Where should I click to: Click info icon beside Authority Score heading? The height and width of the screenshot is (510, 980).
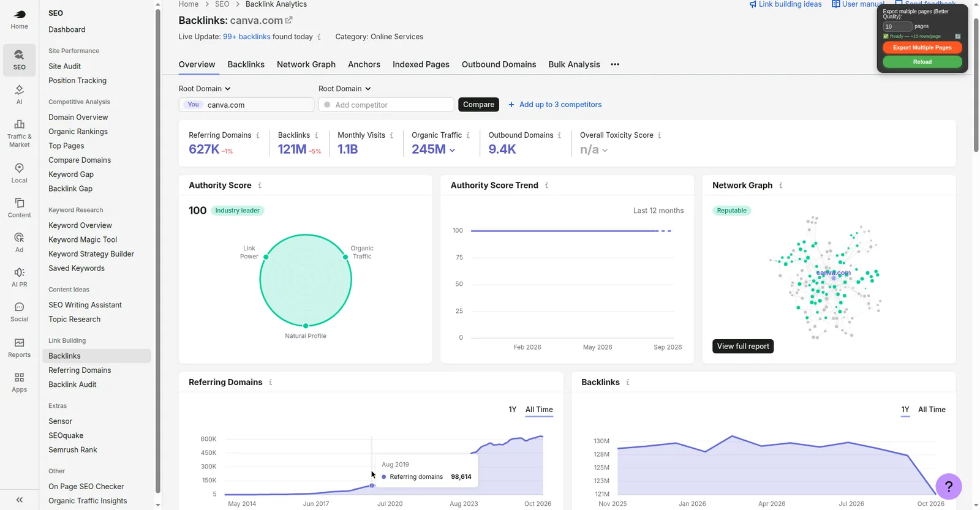260,186
